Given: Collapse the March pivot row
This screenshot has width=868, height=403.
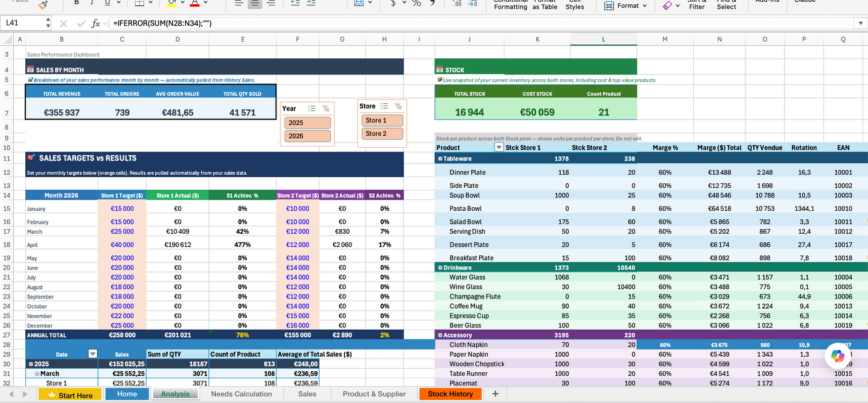Looking at the screenshot, I should 37,374.
